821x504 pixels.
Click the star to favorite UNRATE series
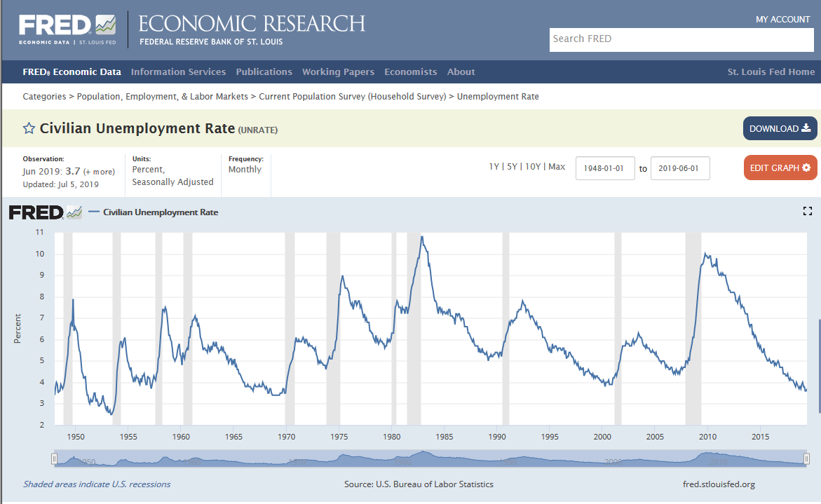28,128
